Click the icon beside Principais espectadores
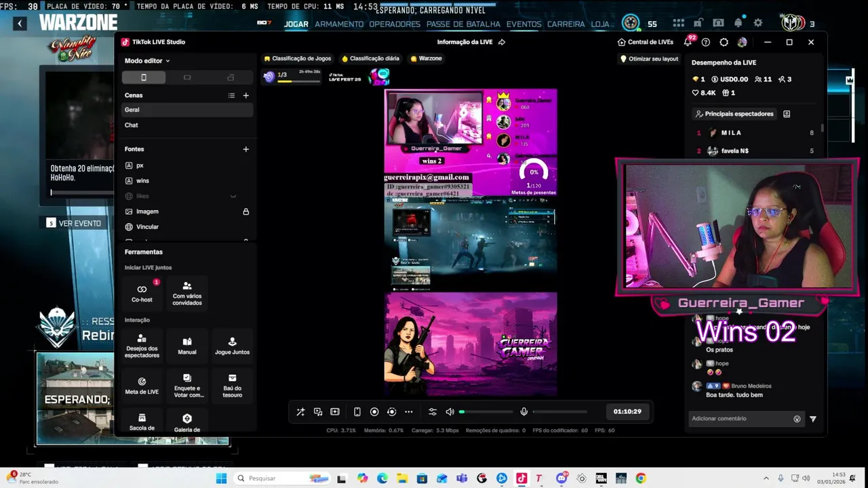The height and width of the screenshot is (488, 868). (787, 114)
